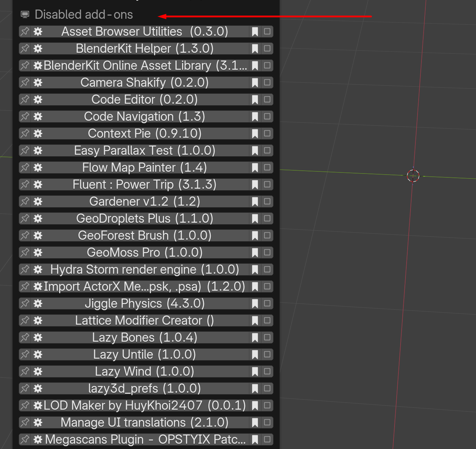Open gear settings for Lazy Untile
Viewport: 476px width, 449px height.
[x=38, y=354]
